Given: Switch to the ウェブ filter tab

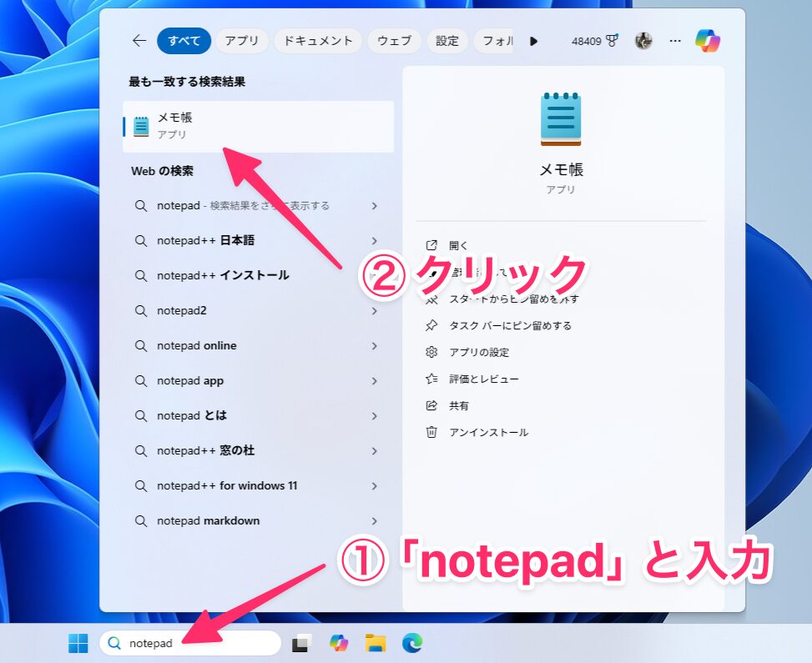Looking at the screenshot, I should tap(394, 40).
